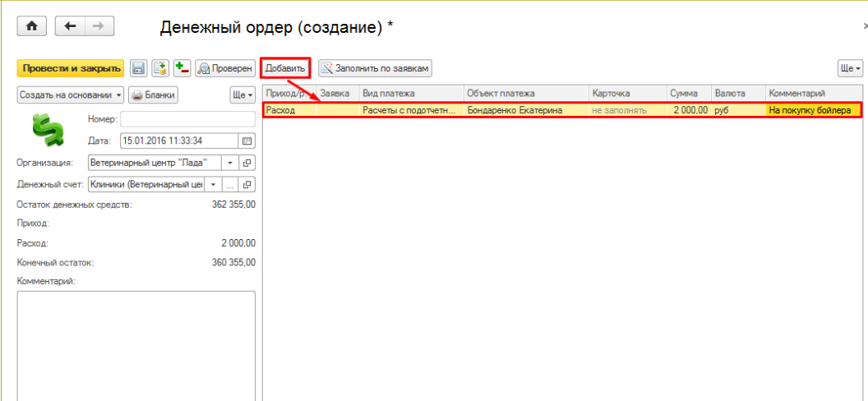Click the Провести и закрыть button
Screen dimensions: 868x401
point(70,69)
